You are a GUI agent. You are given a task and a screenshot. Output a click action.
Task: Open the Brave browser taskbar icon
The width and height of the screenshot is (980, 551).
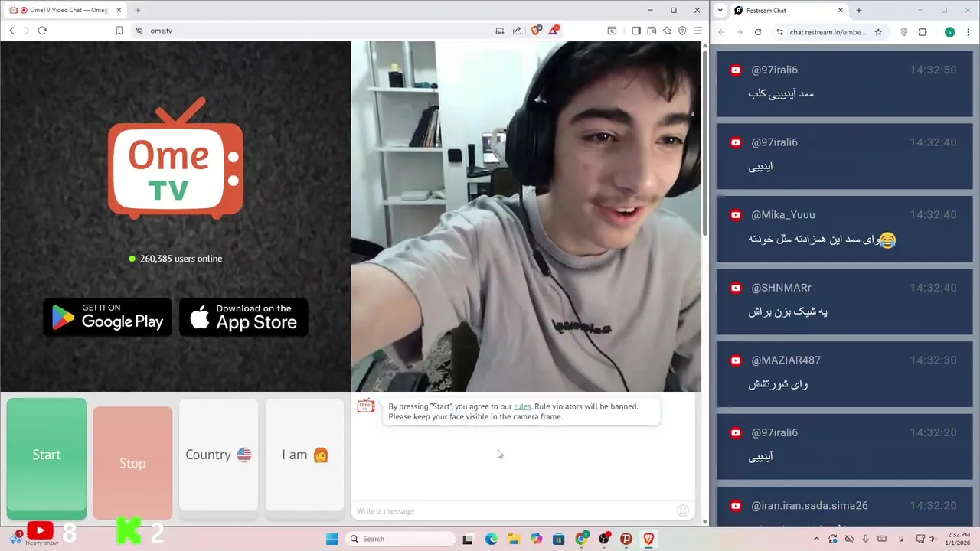(648, 539)
